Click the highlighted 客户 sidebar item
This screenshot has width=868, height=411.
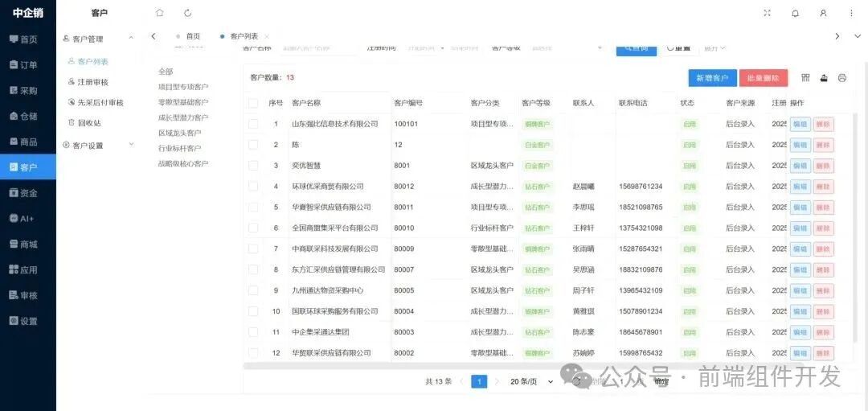[27, 167]
